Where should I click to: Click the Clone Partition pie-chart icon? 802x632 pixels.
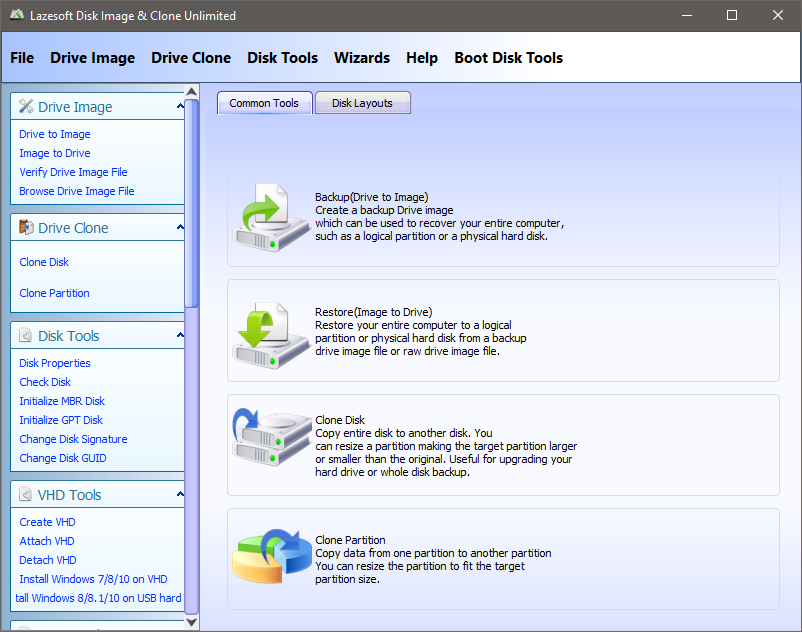(x=272, y=556)
